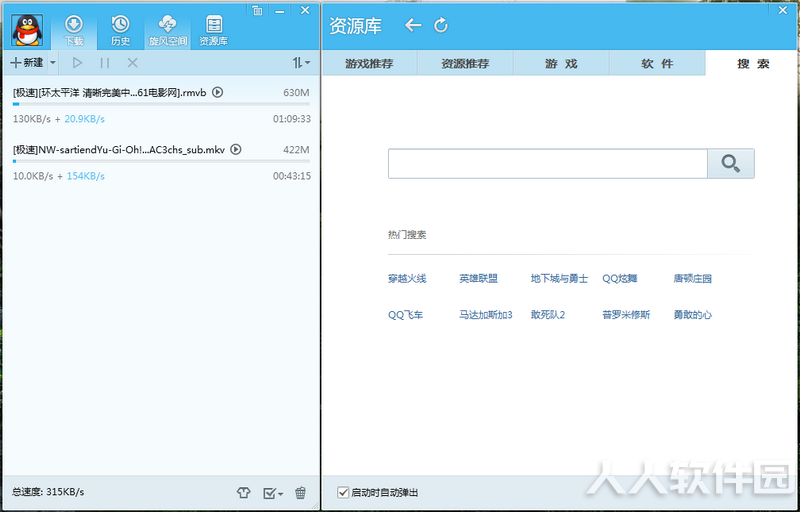Select the NW-sartiendYu-Gi-Oh mkv download task
The width and height of the screenshot is (800, 512).
tap(161, 163)
